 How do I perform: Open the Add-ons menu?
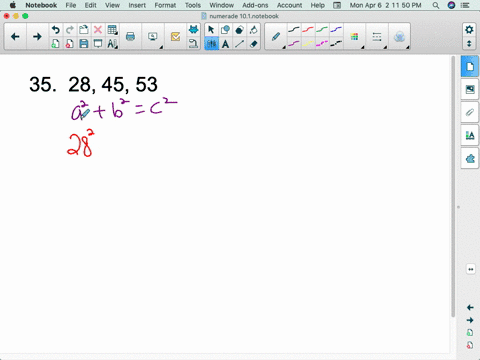coord(255,5)
